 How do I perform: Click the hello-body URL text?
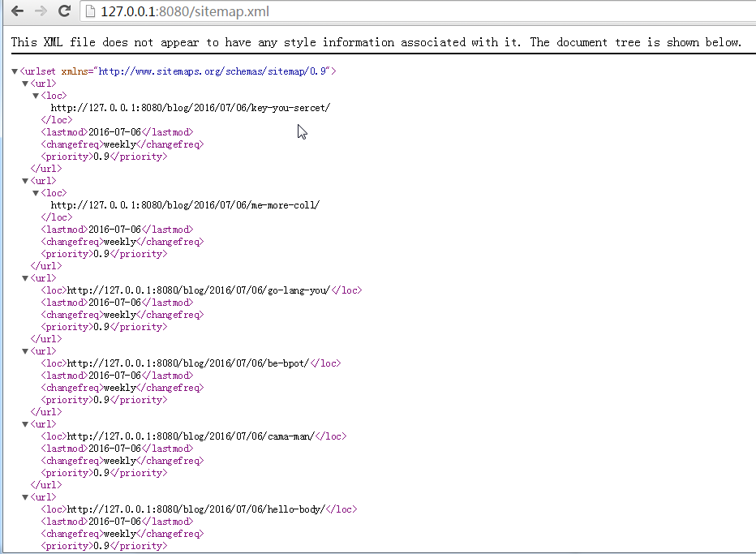195,509
